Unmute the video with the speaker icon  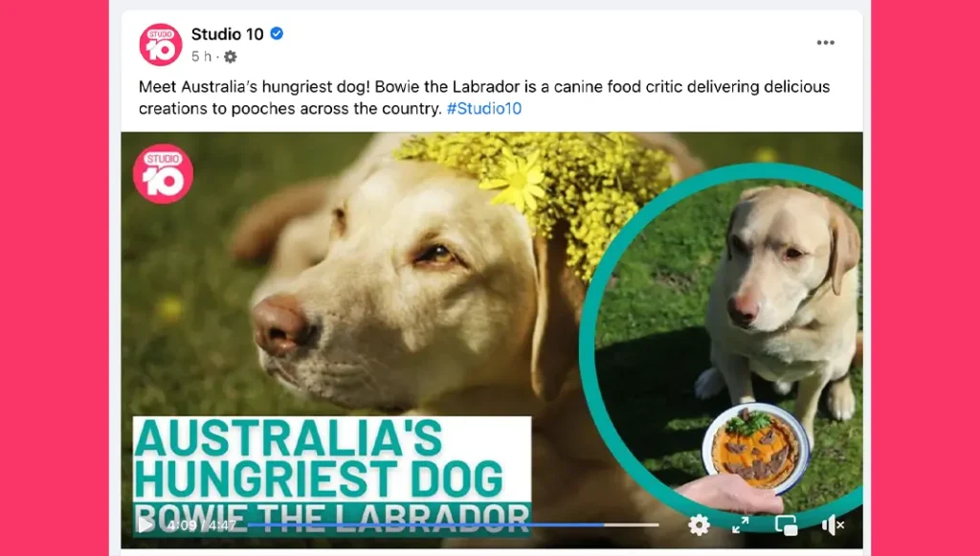(x=833, y=525)
